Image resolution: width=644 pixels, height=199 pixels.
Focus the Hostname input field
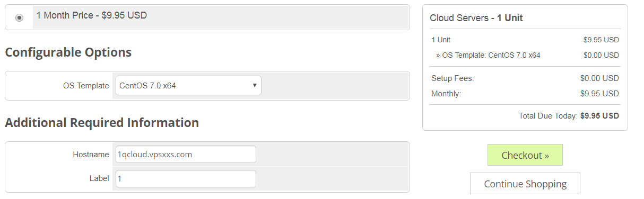(x=186, y=155)
